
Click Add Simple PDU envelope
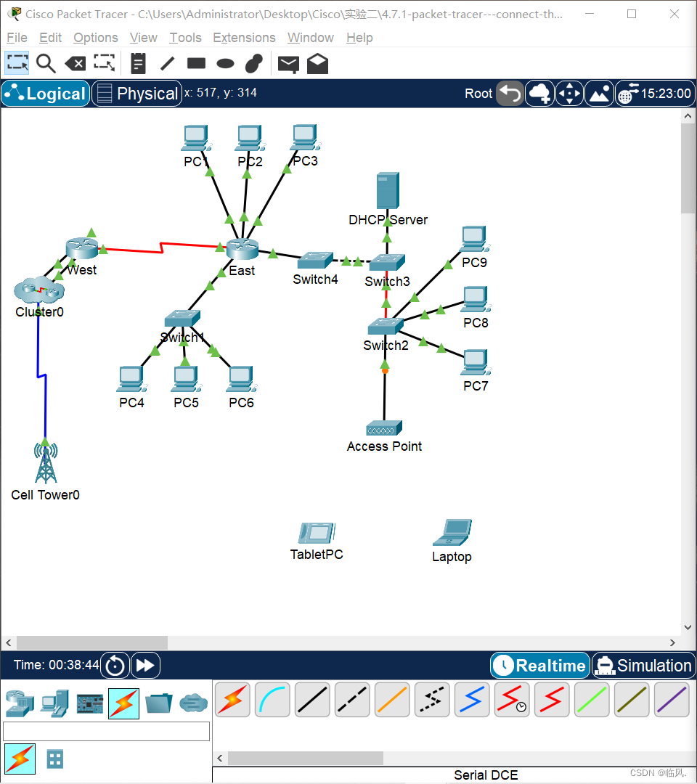pyautogui.click(x=288, y=64)
